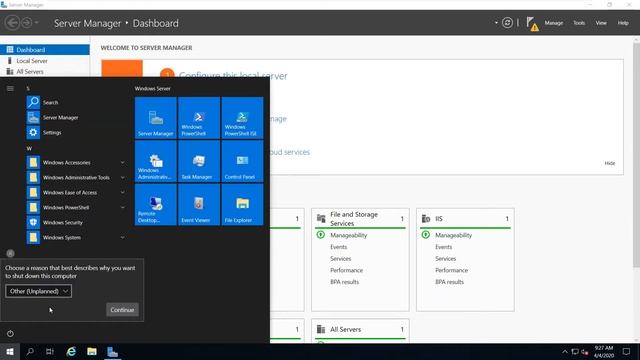Click the refresh icon in Server Manager header
This screenshot has width=640, height=360.
pos(507,23)
